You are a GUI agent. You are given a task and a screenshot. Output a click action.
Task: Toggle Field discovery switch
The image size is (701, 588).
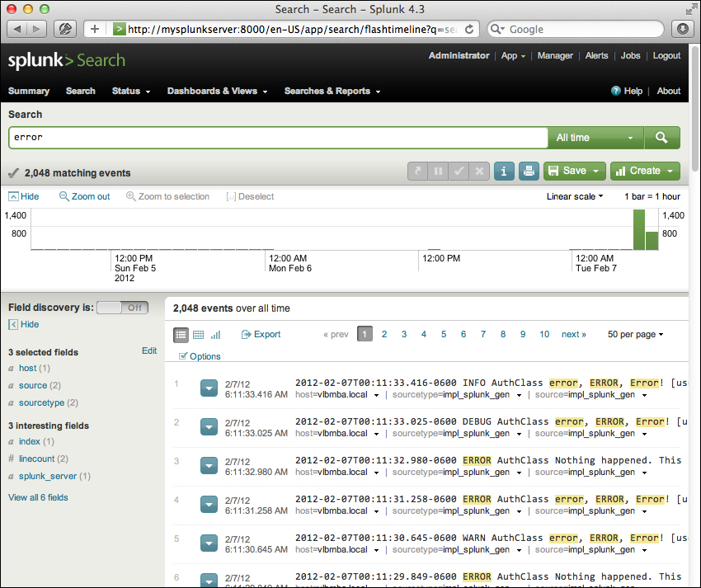[x=123, y=308]
